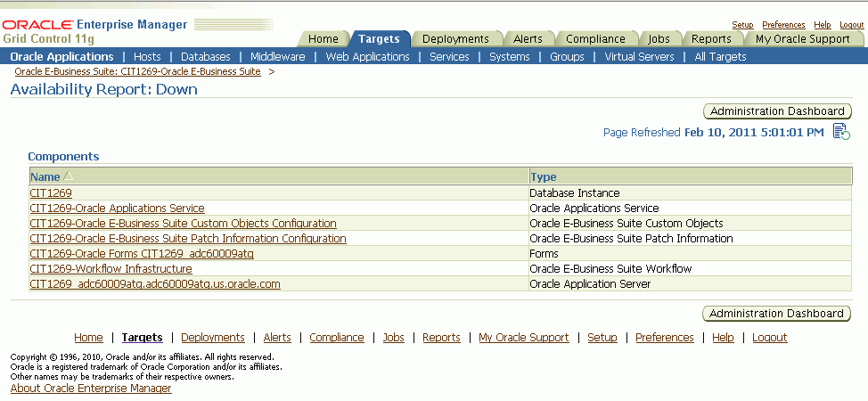The height and width of the screenshot is (401, 868).
Task: Click the page refresh icon
Action: tap(841, 132)
